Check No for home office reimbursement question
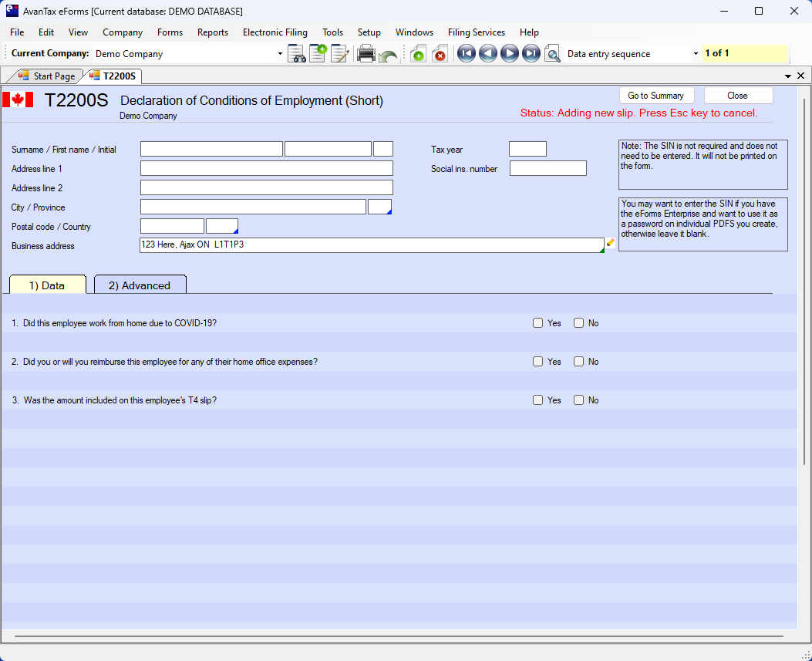 coord(579,362)
